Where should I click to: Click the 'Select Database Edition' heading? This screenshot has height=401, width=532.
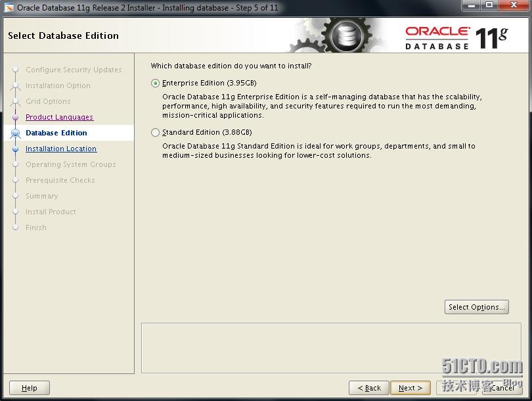[64, 35]
